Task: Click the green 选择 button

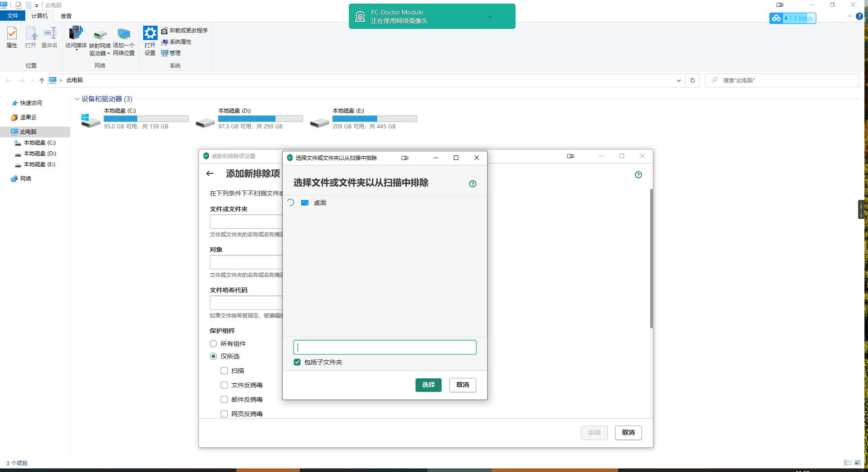Action: pyautogui.click(x=428, y=385)
